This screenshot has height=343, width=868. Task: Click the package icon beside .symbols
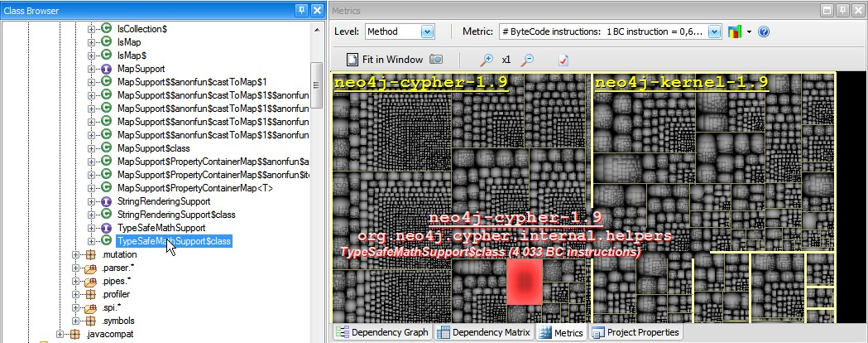tap(91, 321)
